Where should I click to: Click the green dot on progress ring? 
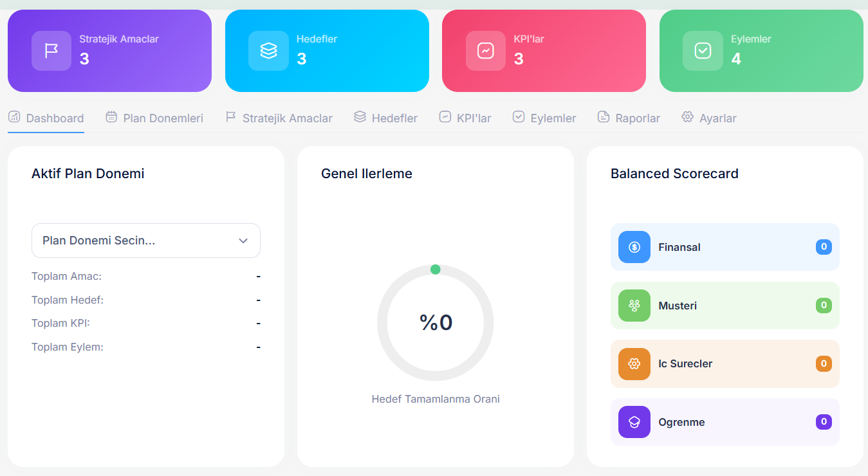(435, 270)
